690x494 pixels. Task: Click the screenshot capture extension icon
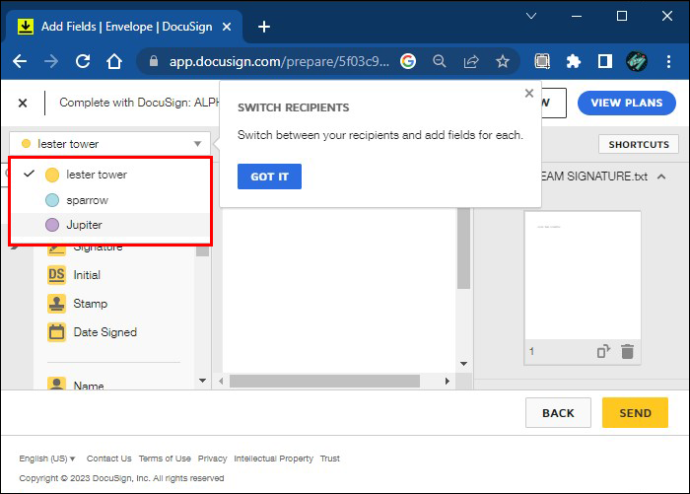[x=542, y=61]
